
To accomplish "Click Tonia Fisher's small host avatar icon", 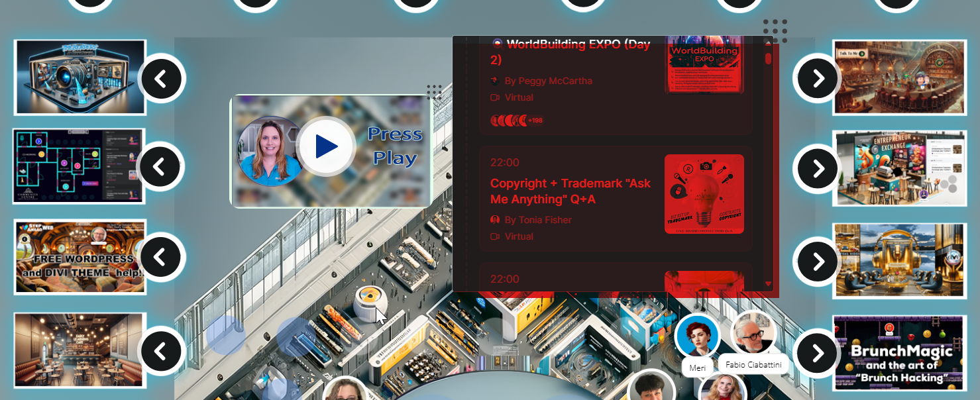I will [495, 220].
